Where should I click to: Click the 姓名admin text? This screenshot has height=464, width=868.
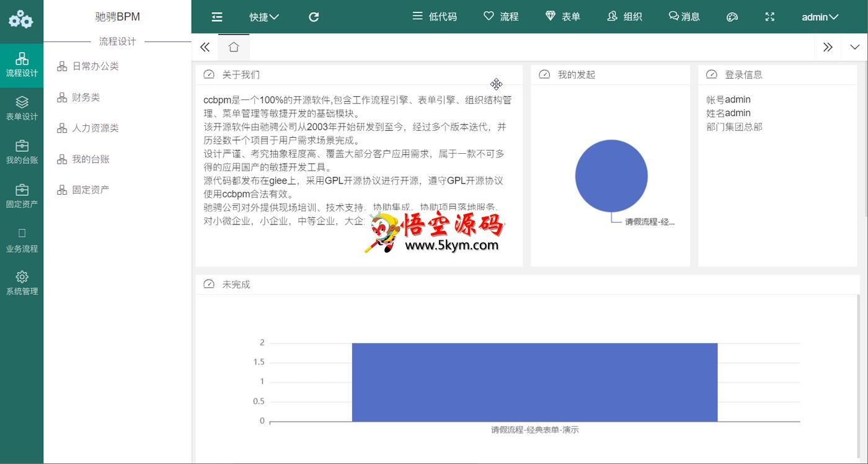coord(728,113)
